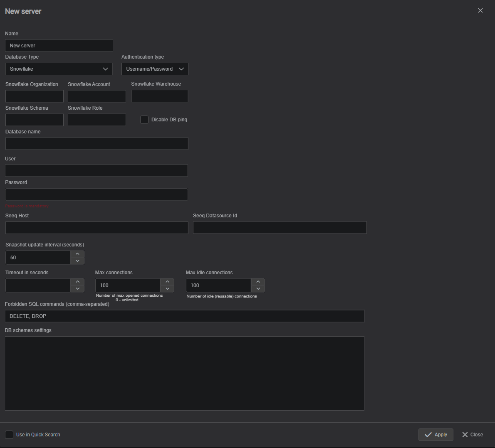
Task: Enable the Disable DB ping checkbox
Action: click(144, 119)
